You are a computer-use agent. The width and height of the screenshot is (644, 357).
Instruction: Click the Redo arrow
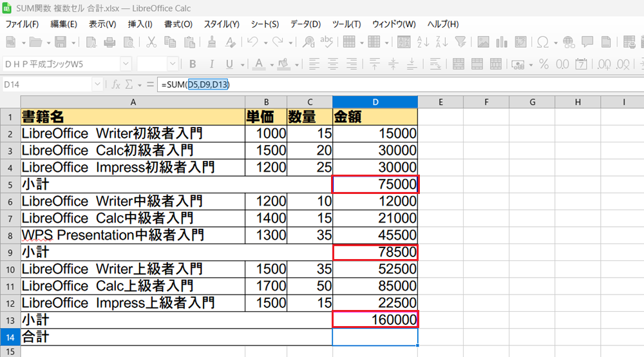click(278, 42)
